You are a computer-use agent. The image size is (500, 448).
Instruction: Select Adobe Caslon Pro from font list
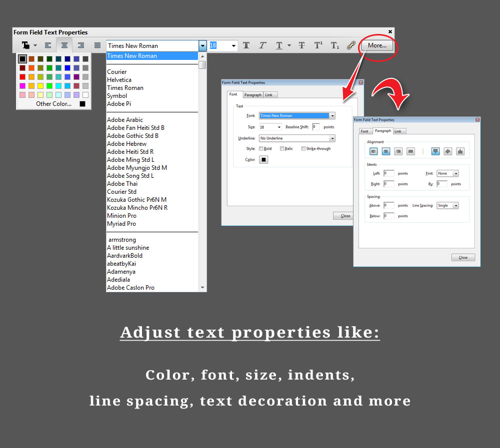(x=130, y=288)
